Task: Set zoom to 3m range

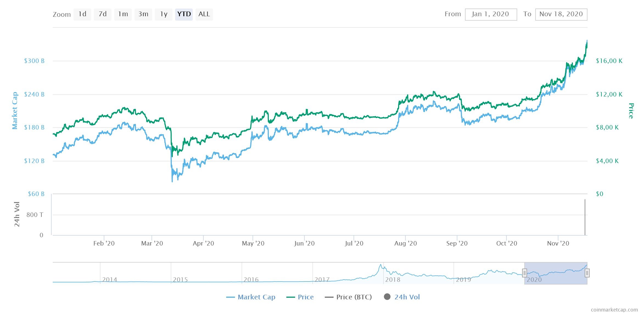Action: click(143, 14)
